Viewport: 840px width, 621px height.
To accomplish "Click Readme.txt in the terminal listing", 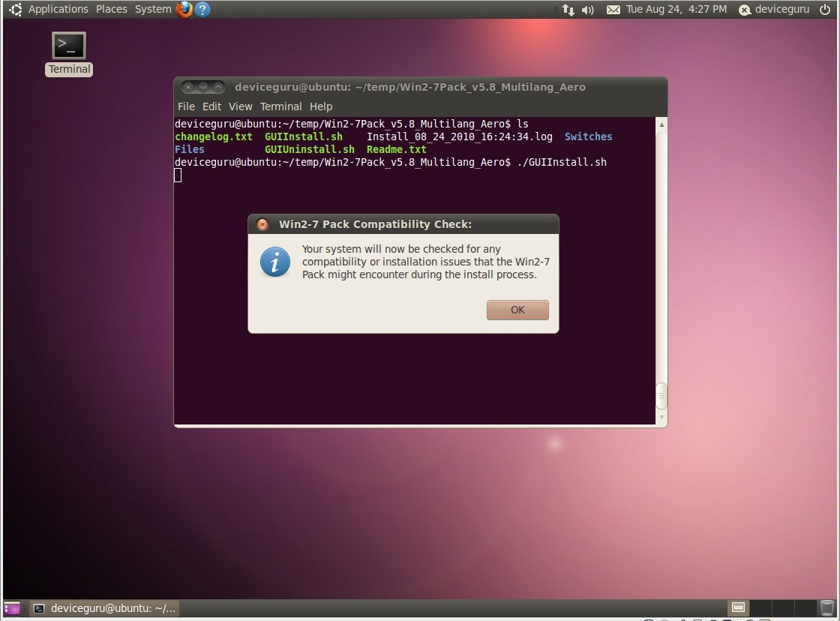I will (397, 149).
